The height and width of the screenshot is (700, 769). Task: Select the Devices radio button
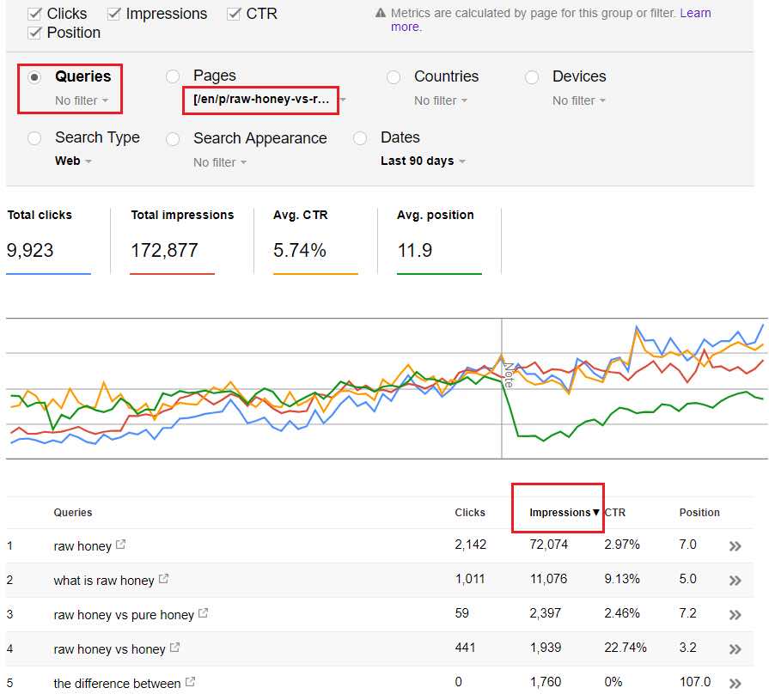click(532, 77)
